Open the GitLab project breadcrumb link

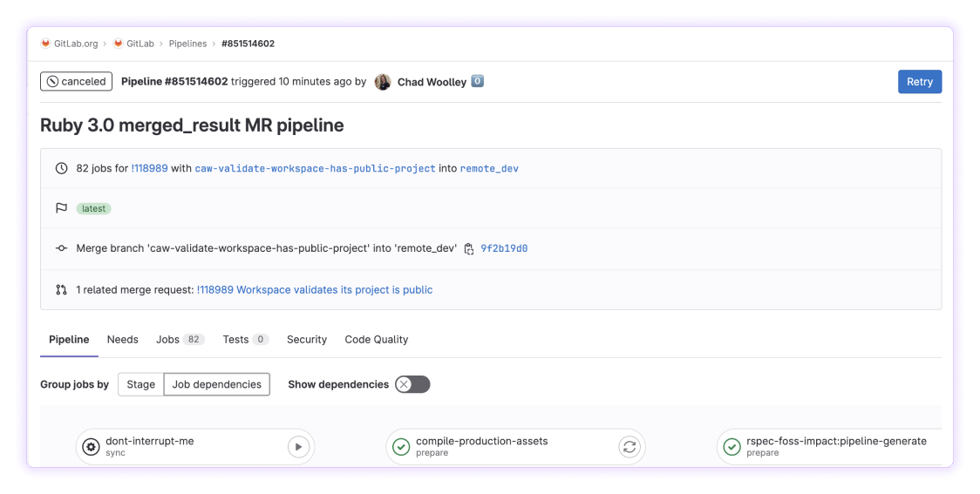[x=140, y=44]
